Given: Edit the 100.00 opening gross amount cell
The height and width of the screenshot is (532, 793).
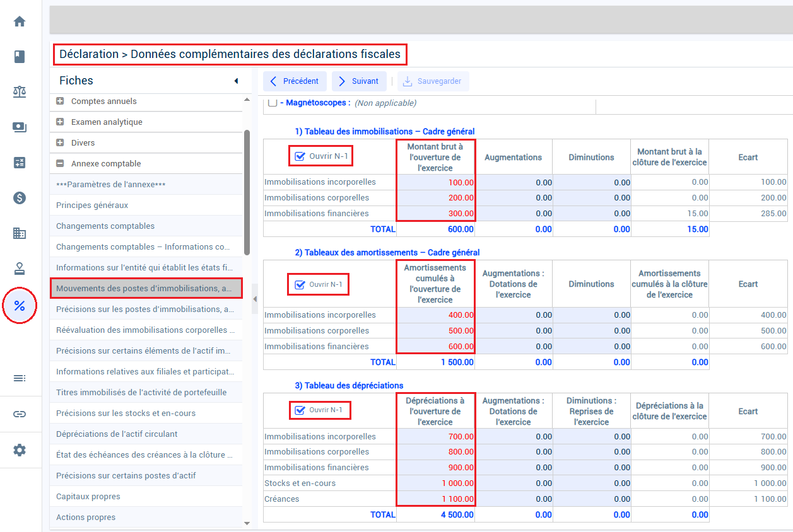Looking at the screenshot, I should 436,183.
